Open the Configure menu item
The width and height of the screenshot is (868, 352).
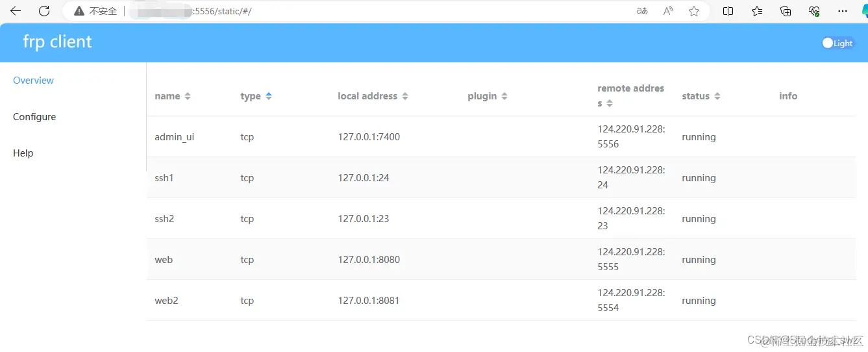(x=34, y=117)
